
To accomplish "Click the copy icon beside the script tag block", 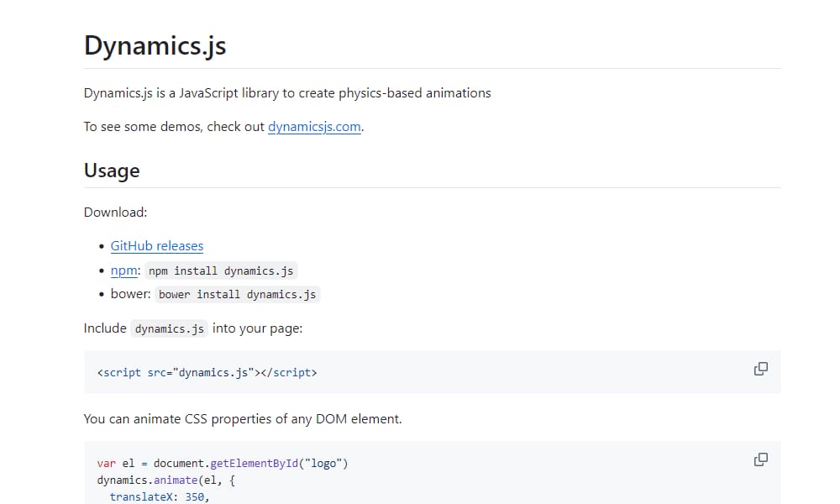I will click(760, 369).
